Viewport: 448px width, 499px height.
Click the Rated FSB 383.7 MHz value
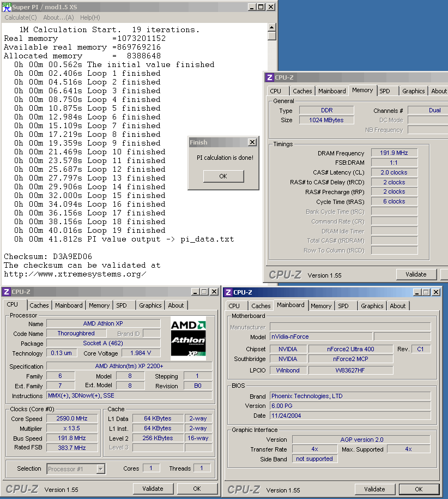pyautogui.click(x=72, y=447)
